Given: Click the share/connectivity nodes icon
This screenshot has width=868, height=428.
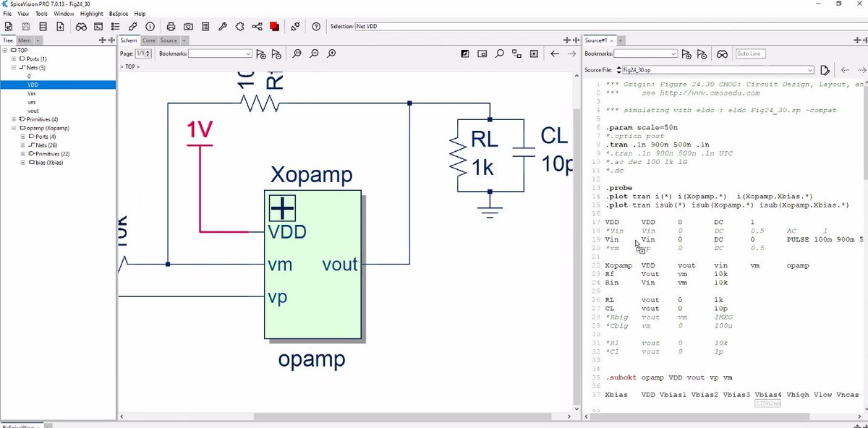Looking at the screenshot, I should pos(258,26).
